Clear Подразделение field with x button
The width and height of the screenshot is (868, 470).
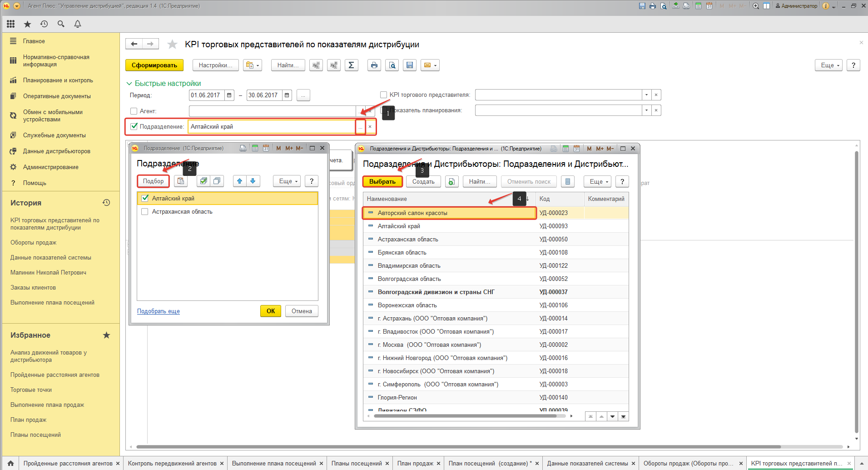click(370, 126)
